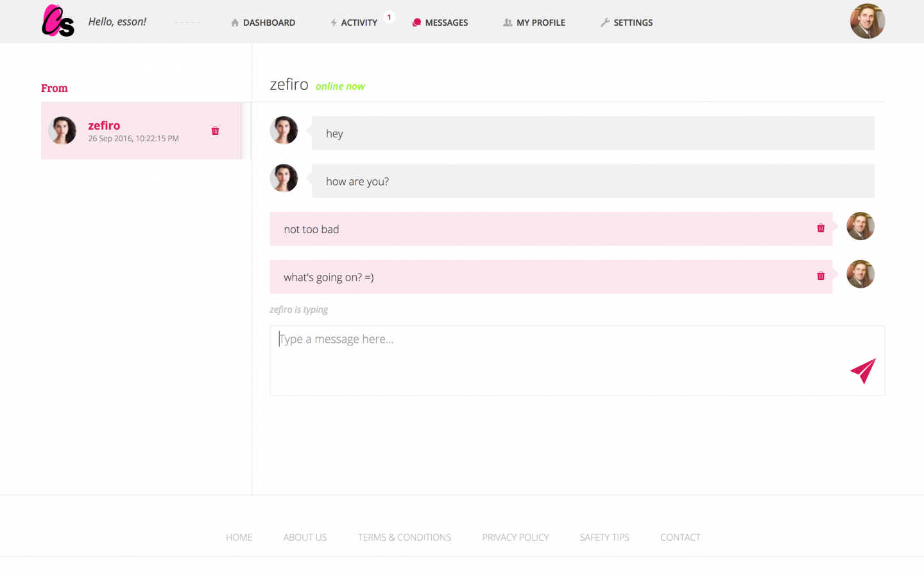
Task: Click the wrench icon beside Settings
Action: click(x=604, y=22)
